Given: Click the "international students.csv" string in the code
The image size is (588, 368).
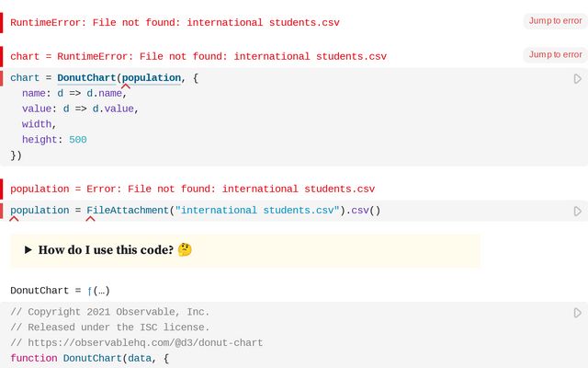Looking at the screenshot, I should (257, 211).
